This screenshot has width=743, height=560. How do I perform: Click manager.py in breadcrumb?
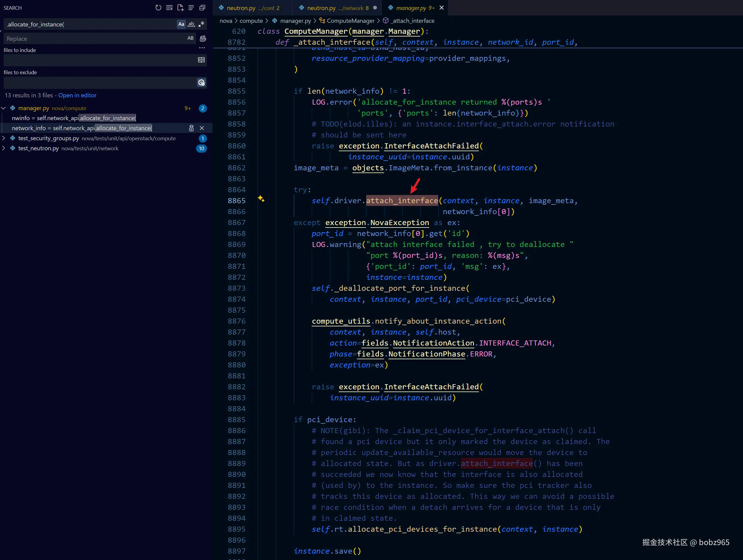tap(295, 21)
